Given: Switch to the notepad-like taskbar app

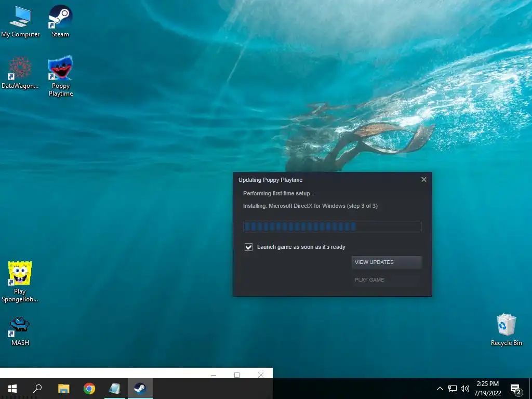Looking at the screenshot, I should click(x=115, y=389).
